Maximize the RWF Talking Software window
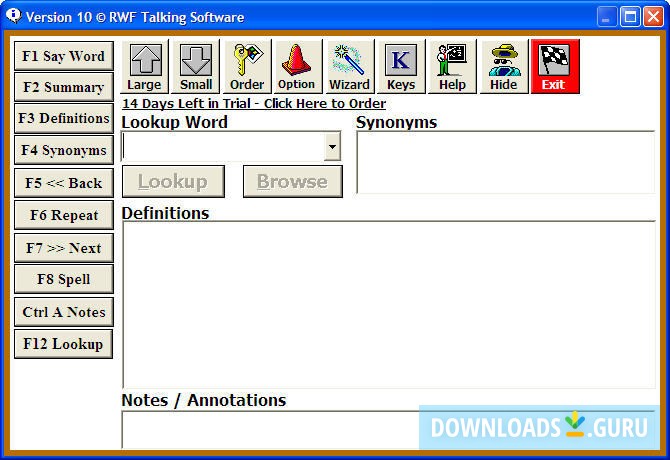This screenshot has width=670, height=460. pyautogui.click(x=630, y=17)
